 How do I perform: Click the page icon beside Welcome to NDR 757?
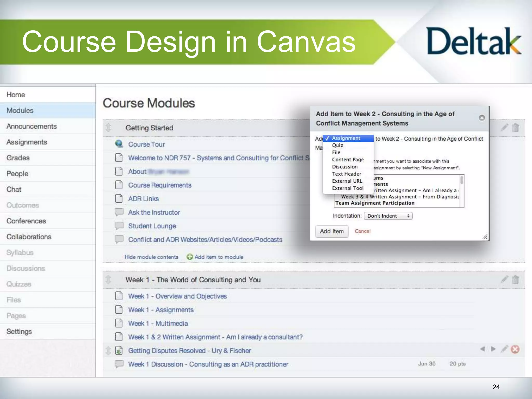point(119,158)
